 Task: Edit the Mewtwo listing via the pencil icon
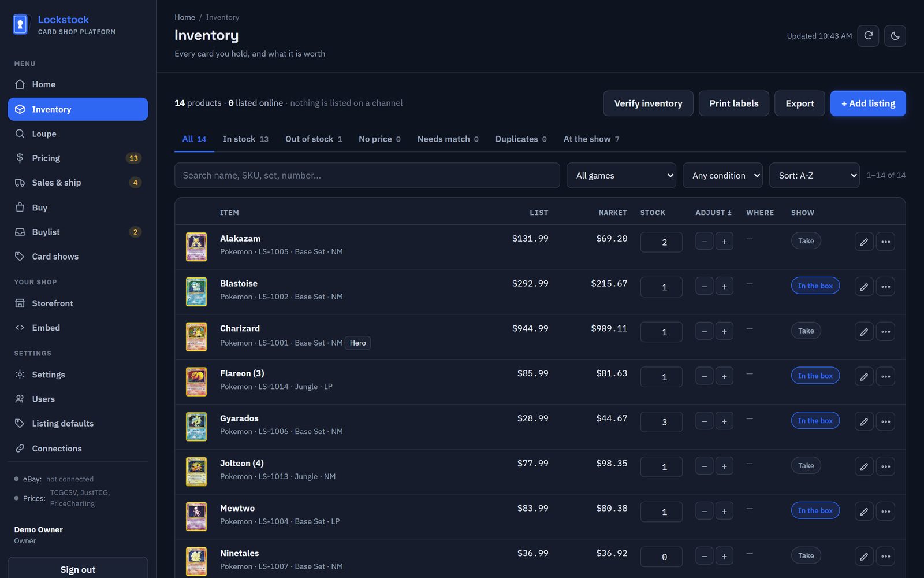coord(864,512)
